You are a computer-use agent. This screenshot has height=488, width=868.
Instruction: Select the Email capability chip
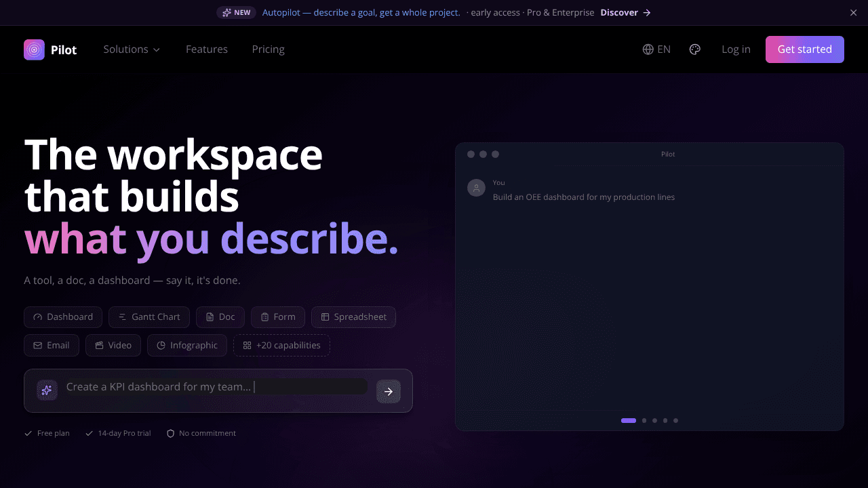coord(52,346)
